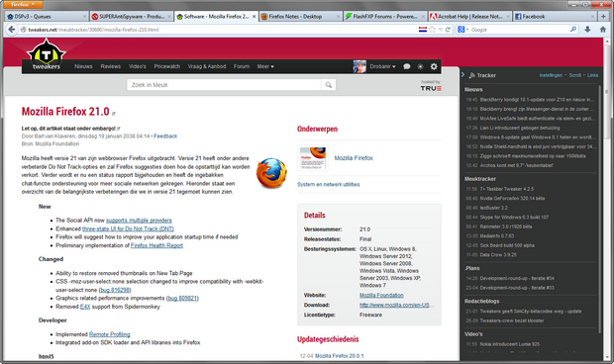Open the address bar history dropdown arrow
This screenshot has height=364, width=614.
[x=440, y=30]
